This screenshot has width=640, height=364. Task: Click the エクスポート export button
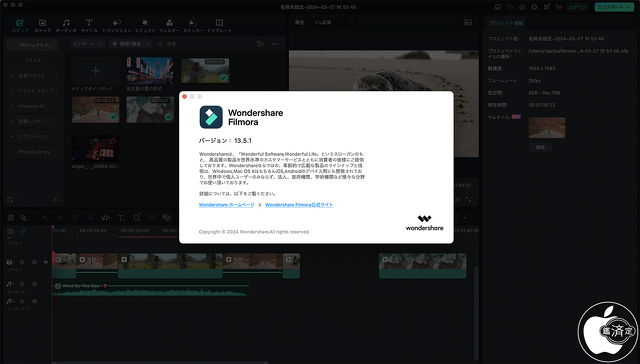(613, 7)
